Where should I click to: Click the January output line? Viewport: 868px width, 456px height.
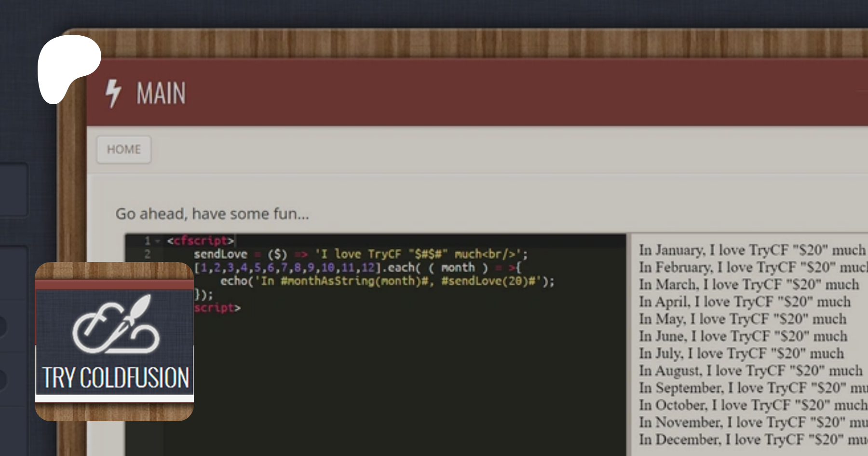click(x=751, y=250)
